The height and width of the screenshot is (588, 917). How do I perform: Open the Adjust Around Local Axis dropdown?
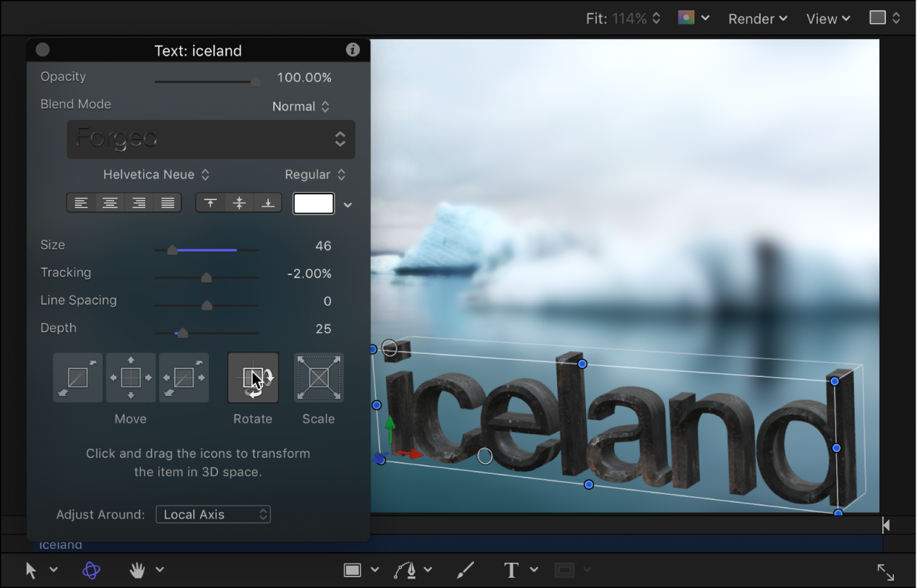(x=212, y=514)
